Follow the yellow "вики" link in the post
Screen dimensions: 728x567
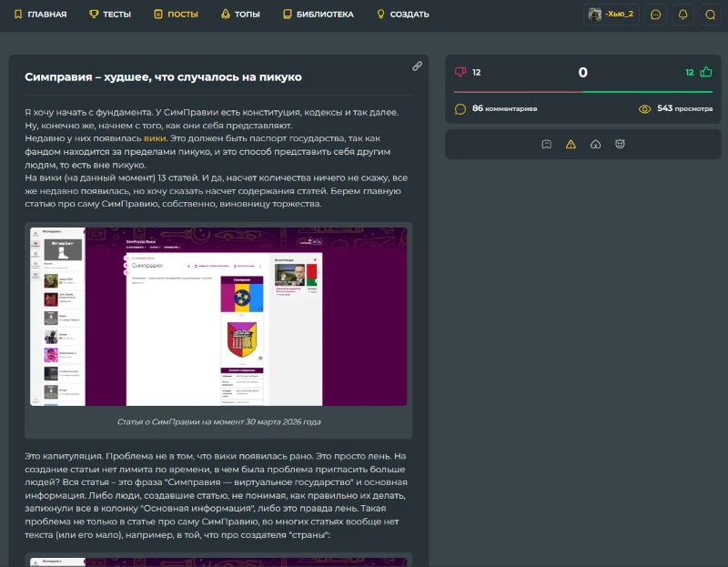coord(155,138)
